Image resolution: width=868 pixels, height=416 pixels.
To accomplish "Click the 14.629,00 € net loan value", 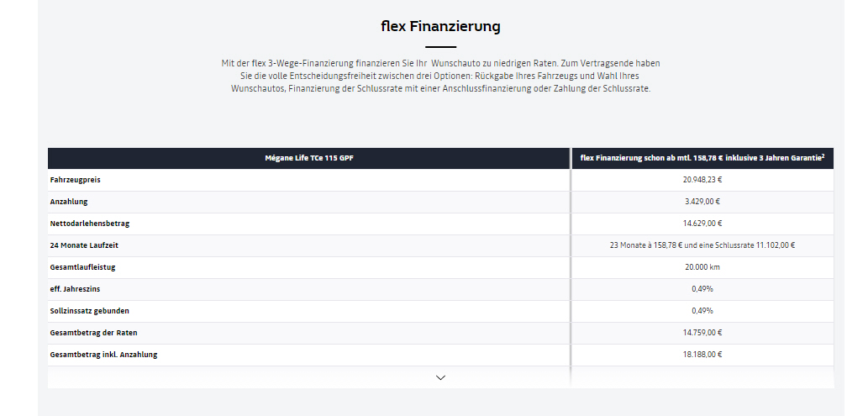I will 702,224.
